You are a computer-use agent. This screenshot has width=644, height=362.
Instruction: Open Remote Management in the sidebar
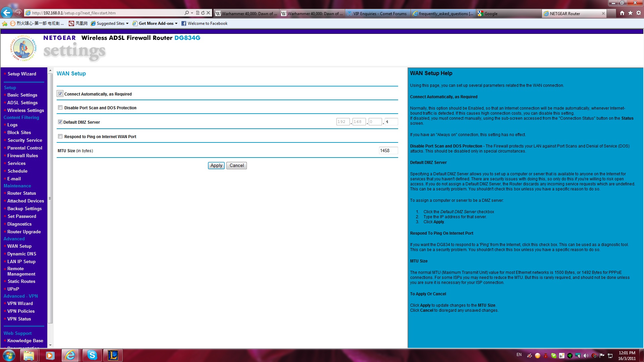pos(21,271)
